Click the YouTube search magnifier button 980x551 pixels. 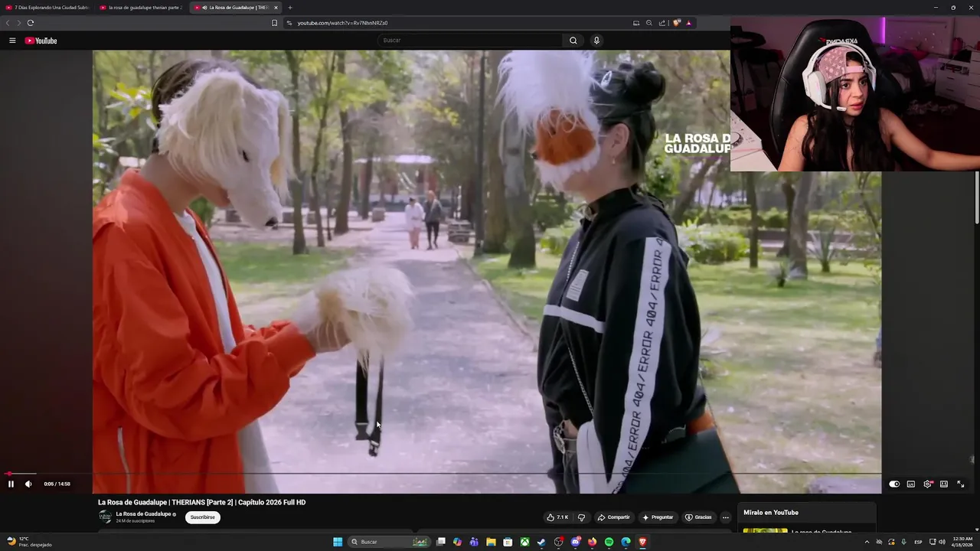(x=573, y=41)
